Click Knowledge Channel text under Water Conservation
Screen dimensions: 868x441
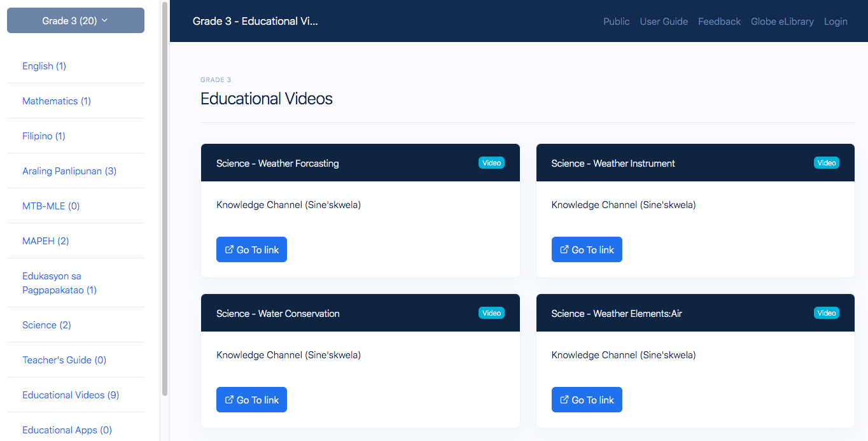point(288,355)
